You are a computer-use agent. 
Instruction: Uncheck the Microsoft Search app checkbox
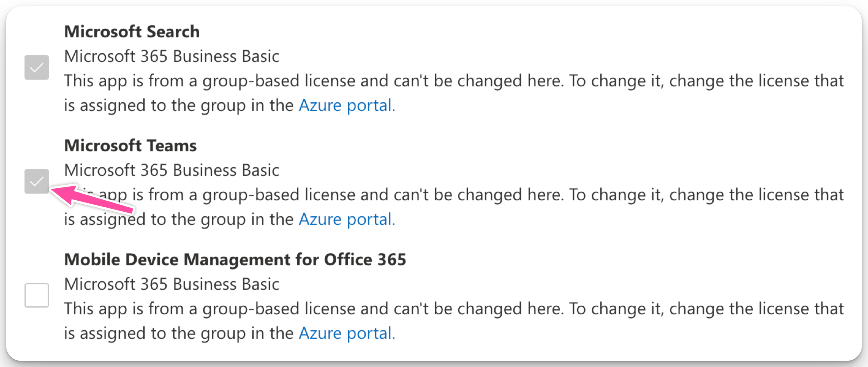point(37,67)
